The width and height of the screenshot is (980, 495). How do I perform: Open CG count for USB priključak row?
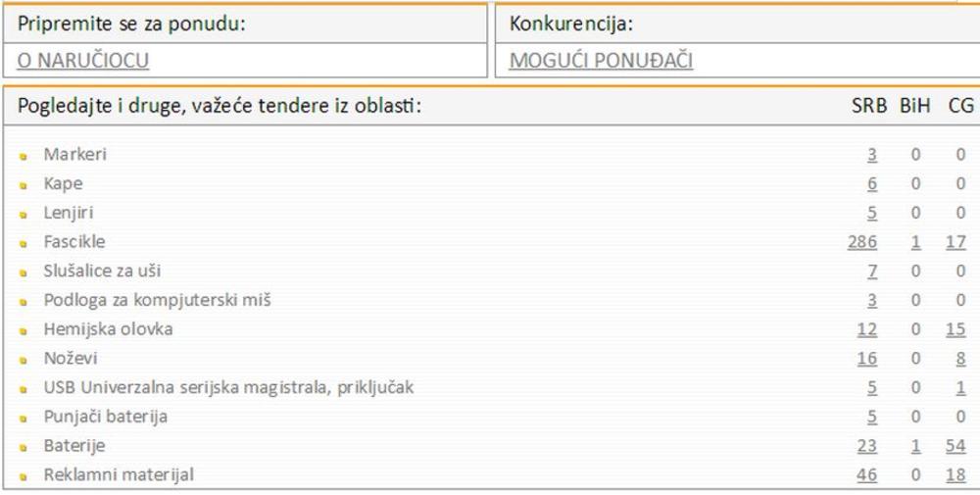(x=960, y=387)
